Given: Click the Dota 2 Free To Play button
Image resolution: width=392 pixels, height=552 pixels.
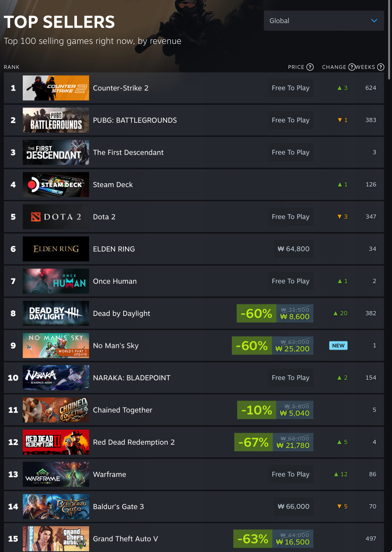Looking at the screenshot, I should 291,217.
